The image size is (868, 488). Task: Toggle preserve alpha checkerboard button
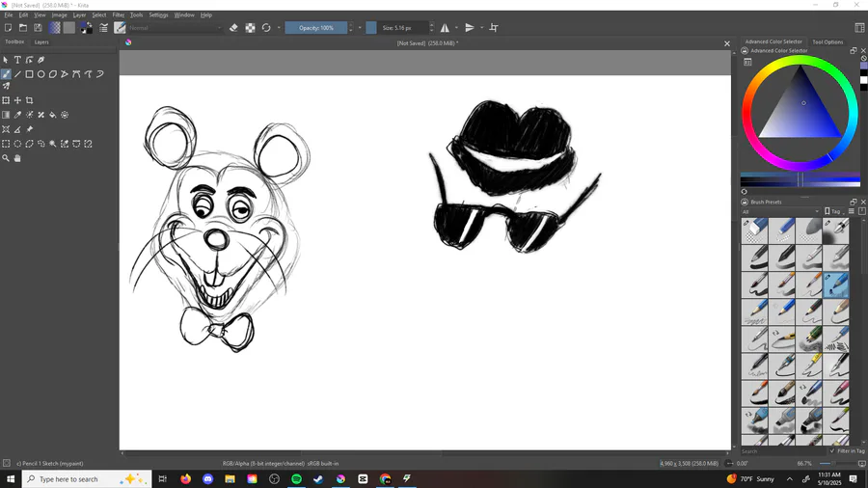tap(250, 28)
